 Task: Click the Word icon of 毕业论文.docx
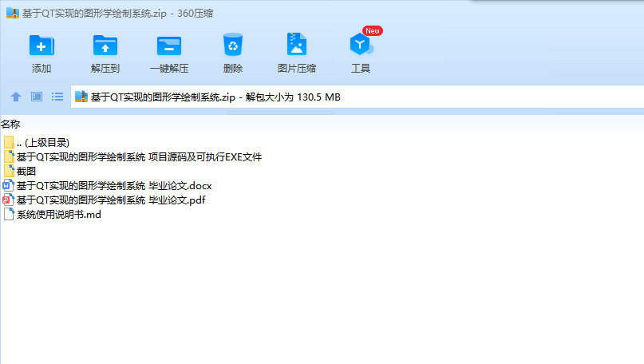[x=9, y=186]
